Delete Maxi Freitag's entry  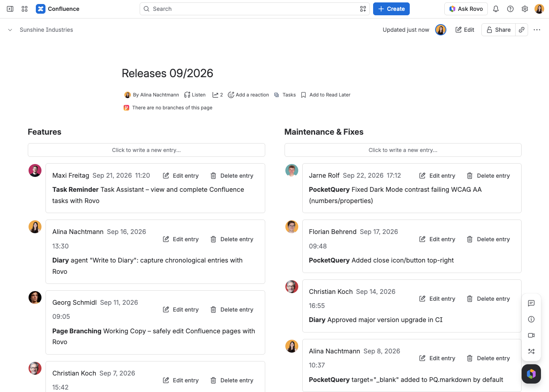coord(232,176)
